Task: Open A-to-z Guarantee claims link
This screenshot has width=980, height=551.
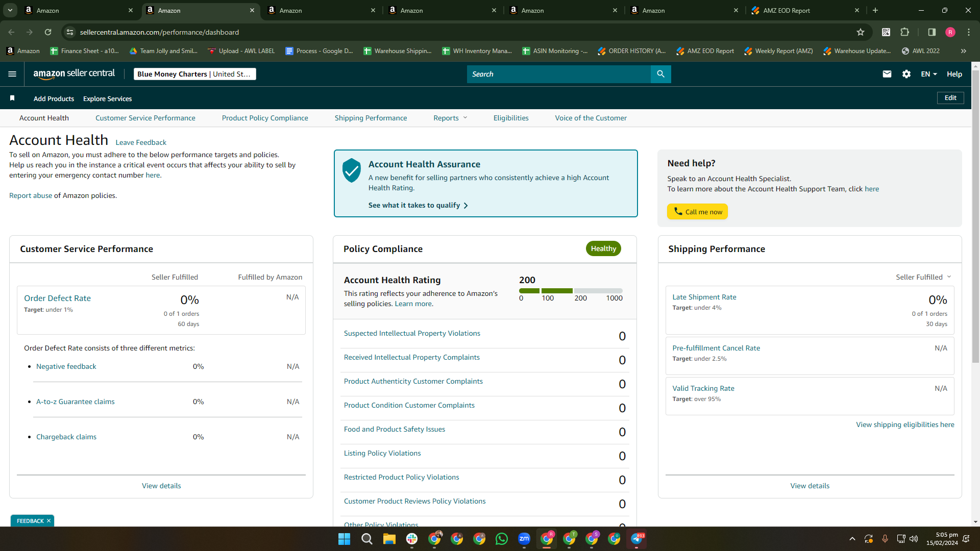Action: (76, 402)
